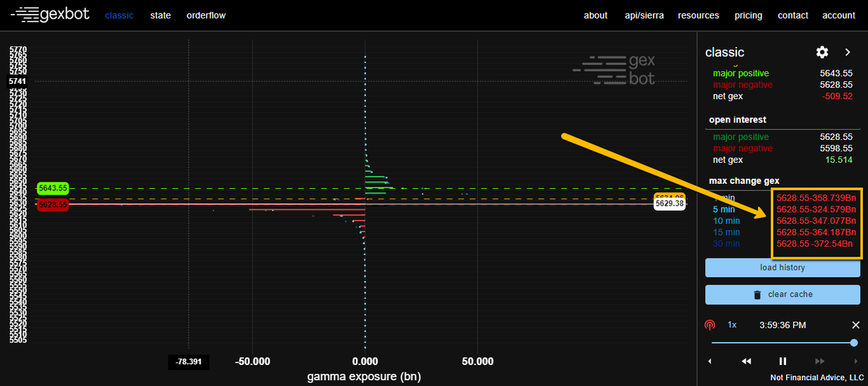Click the white 5629.38 price label on the chart
Image resolution: width=868 pixels, height=386 pixels.
[670, 205]
